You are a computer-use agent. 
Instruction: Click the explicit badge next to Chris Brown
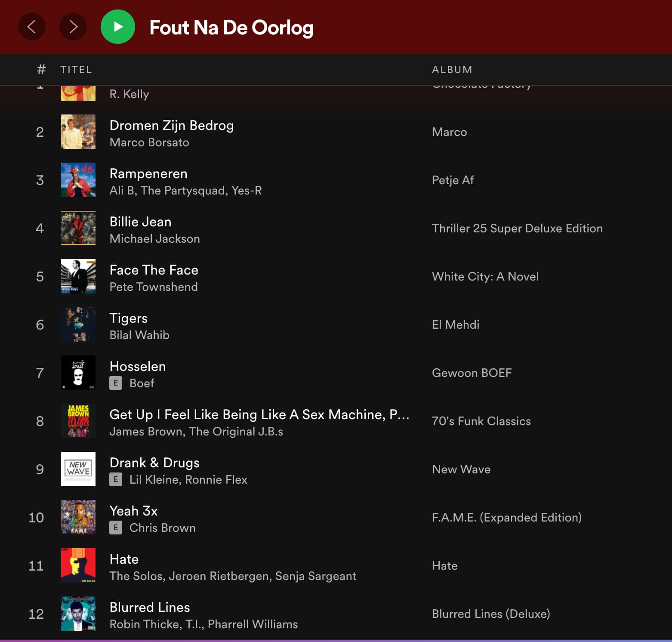pos(116,528)
